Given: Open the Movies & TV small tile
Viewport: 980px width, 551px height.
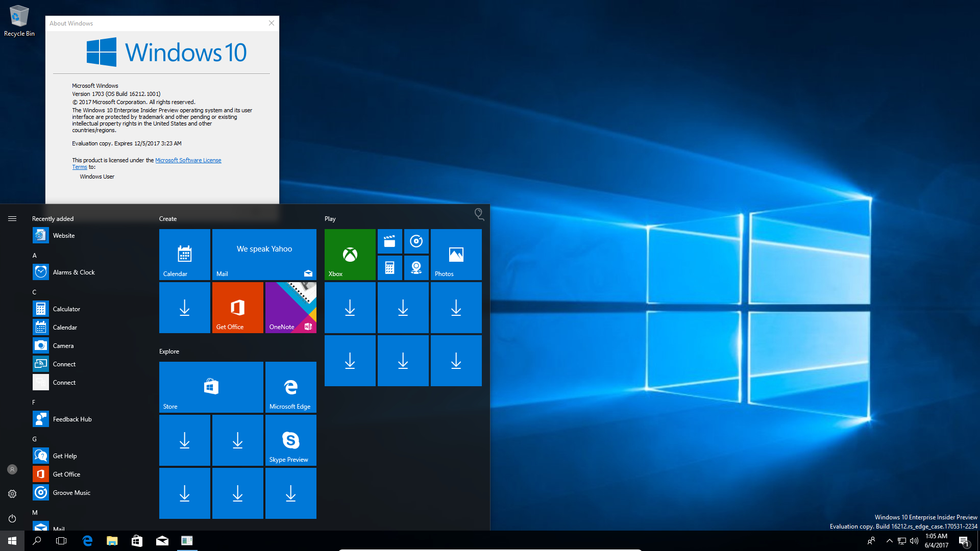Looking at the screenshot, I should pyautogui.click(x=390, y=241).
